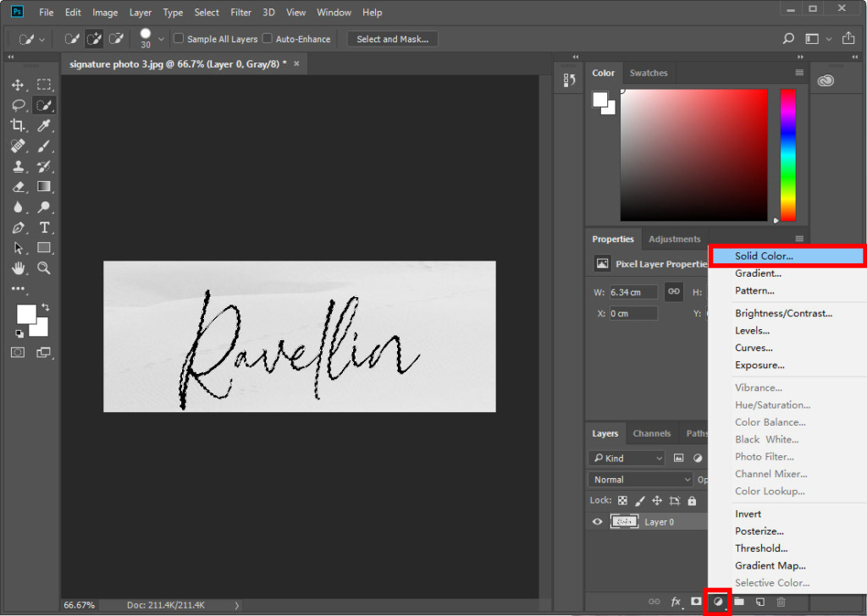The height and width of the screenshot is (616, 867).
Task: Select the Clone Stamp tool
Action: tap(19, 166)
